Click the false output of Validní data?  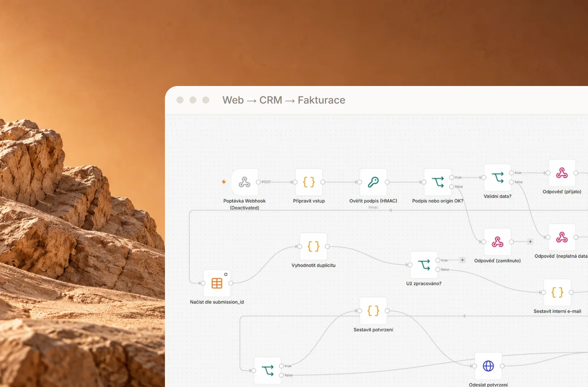click(x=511, y=182)
